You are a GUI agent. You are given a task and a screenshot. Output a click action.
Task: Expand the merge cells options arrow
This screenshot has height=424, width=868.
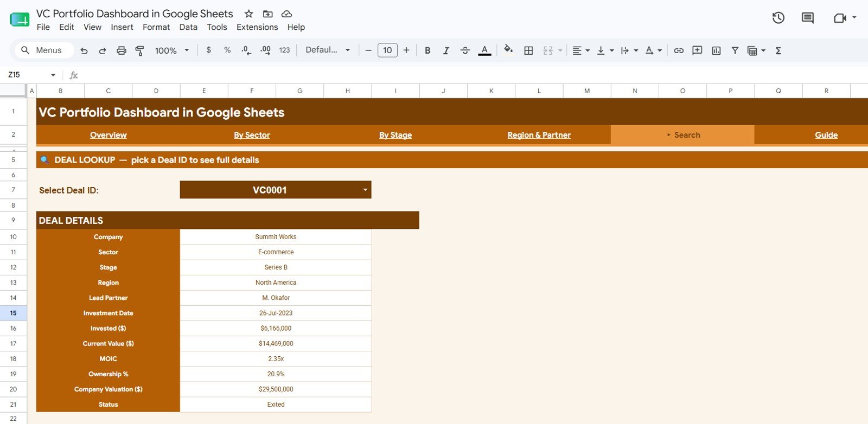[x=560, y=50]
